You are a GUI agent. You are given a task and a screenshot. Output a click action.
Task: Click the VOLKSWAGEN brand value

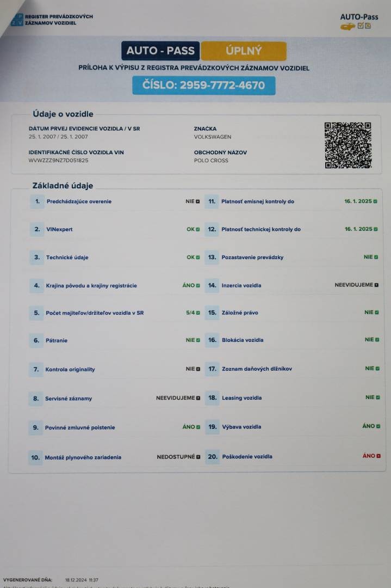tap(213, 137)
